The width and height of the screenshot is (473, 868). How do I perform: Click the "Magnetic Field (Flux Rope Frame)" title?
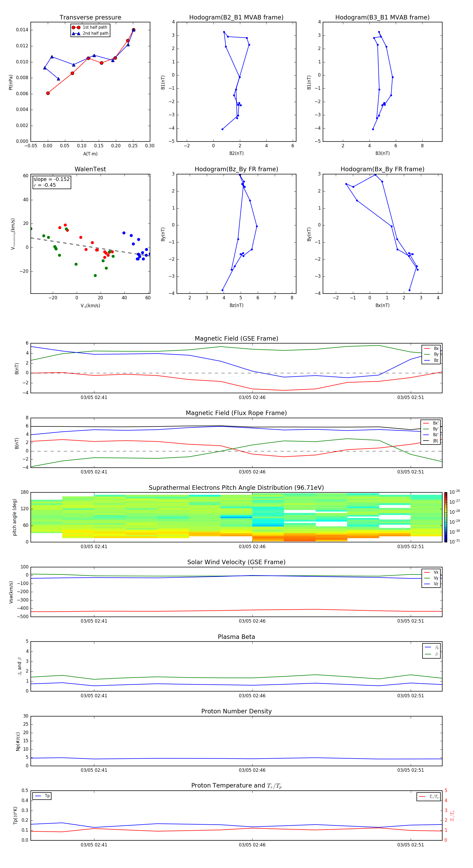[236, 413]
